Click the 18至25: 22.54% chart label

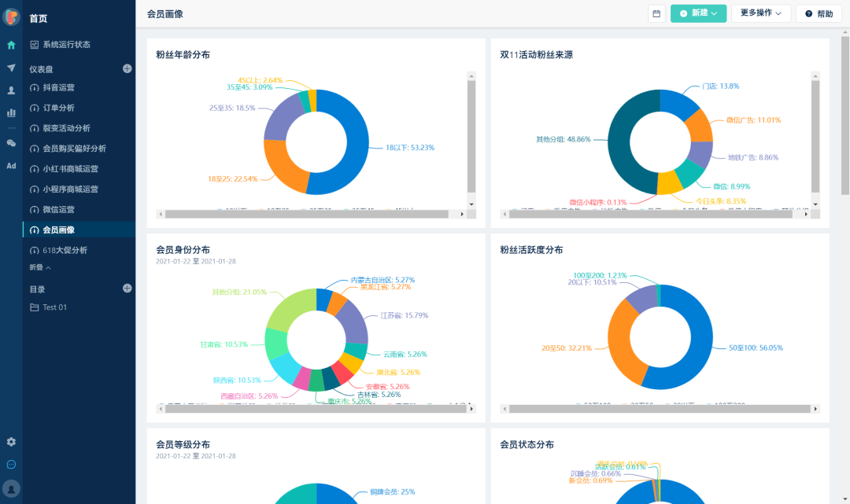click(232, 179)
